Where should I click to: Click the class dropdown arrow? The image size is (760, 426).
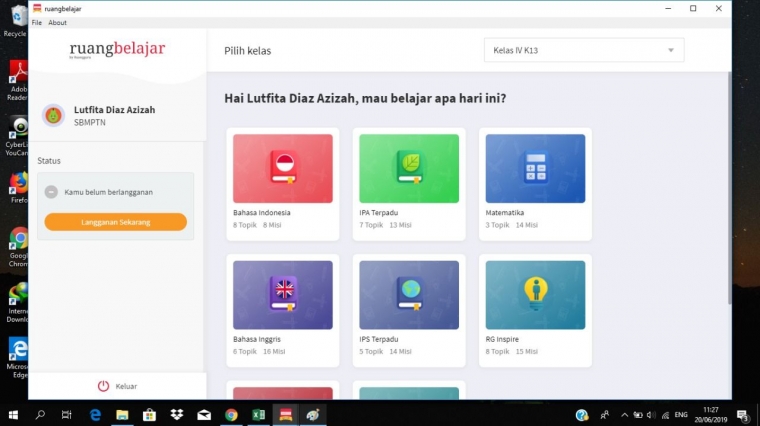(x=671, y=50)
